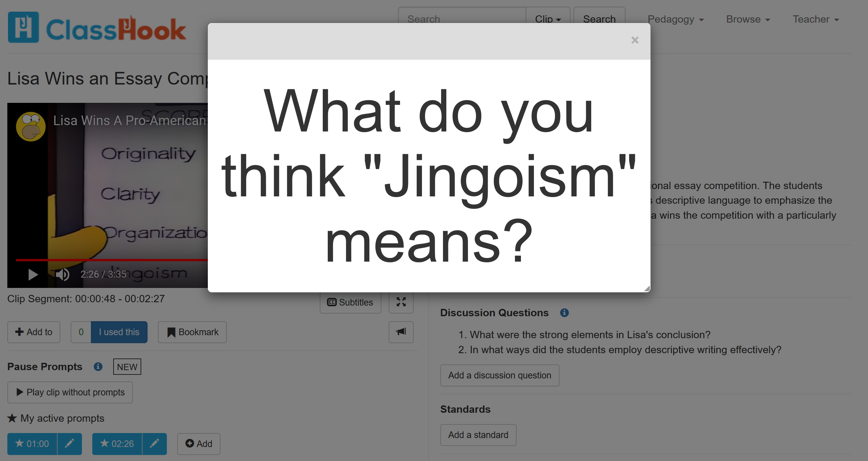Play the video clip
This screenshot has width=868, height=461.
click(33, 275)
